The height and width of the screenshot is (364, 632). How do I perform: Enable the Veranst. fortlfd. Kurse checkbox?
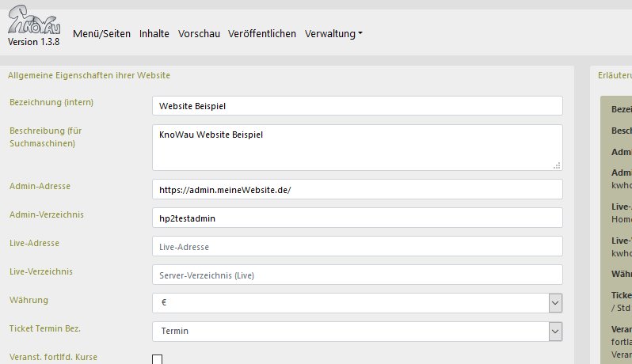click(x=157, y=360)
